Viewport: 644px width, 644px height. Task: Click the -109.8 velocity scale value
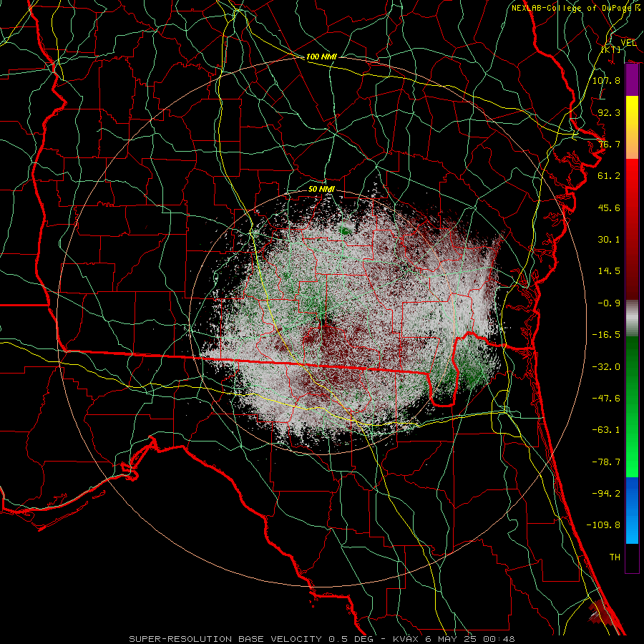(603, 525)
